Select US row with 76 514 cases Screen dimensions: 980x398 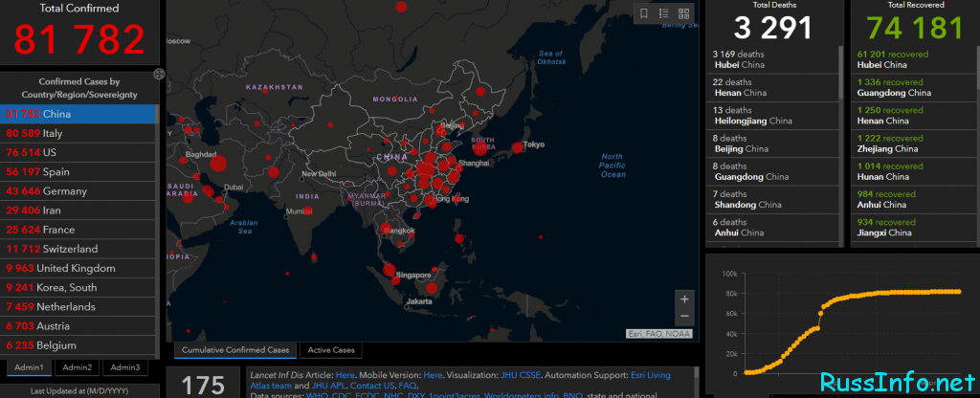78,153
